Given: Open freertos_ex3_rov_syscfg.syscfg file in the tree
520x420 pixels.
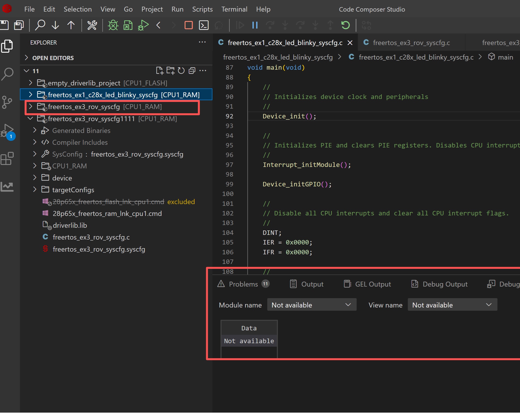Looking at the screenshot, I should 99,249.
